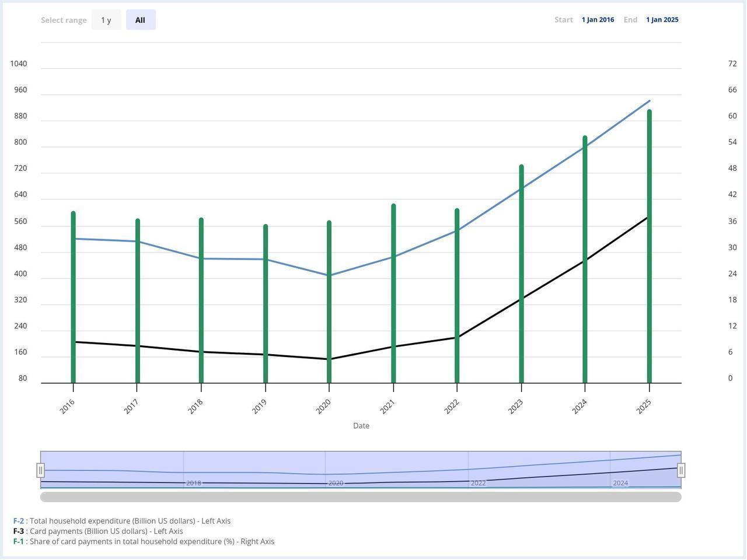Click the 2018 green bar

(201, 300)
